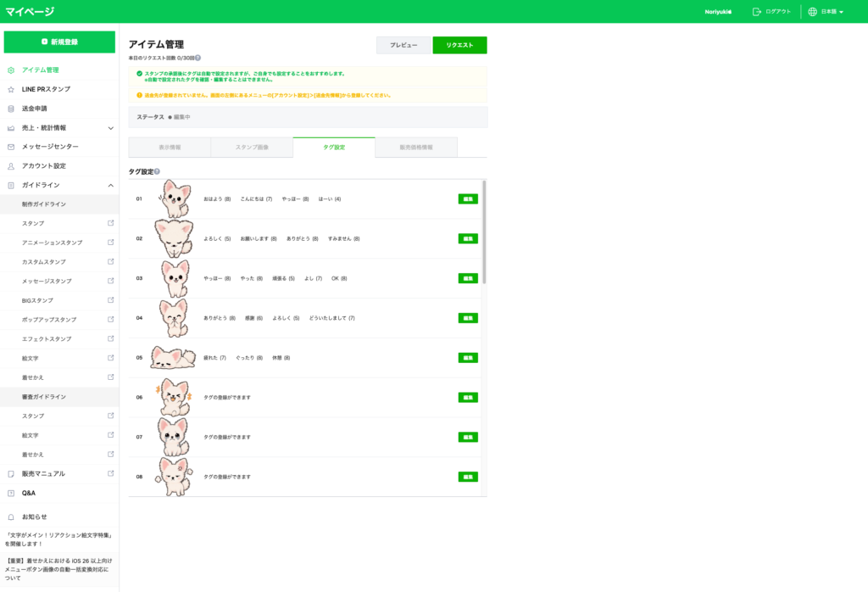Click the プレビュー button

coord(403,46)
